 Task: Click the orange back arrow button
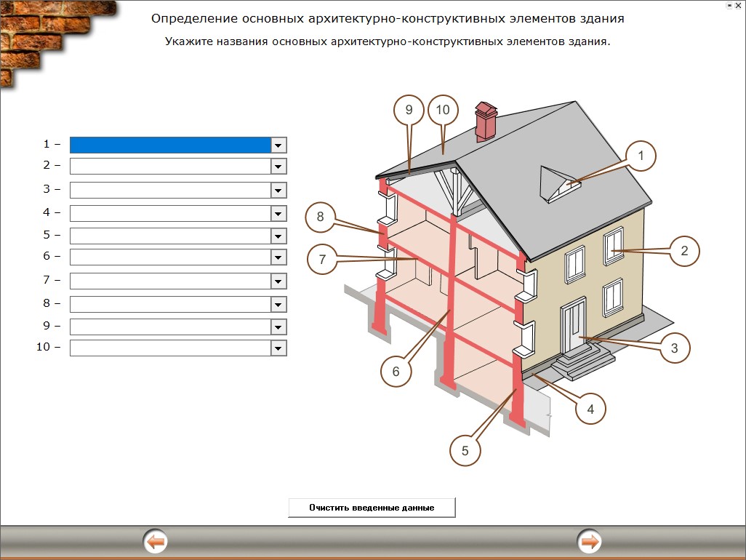click(156, 542)
